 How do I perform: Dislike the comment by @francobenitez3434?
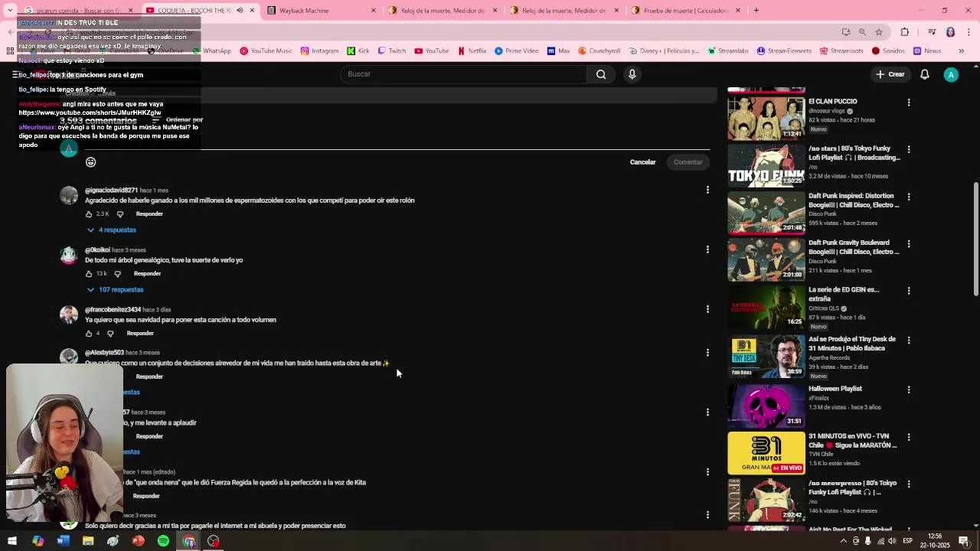[110, 334]
